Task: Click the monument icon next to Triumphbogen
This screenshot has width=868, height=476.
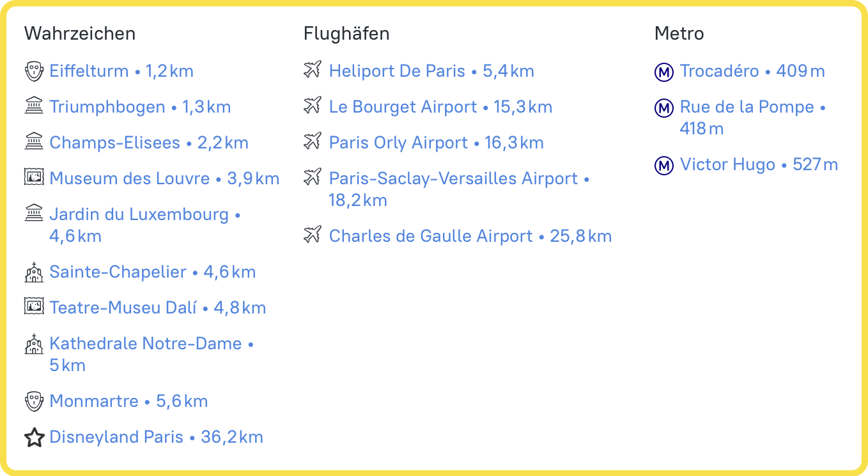Action: coord(34,106)
